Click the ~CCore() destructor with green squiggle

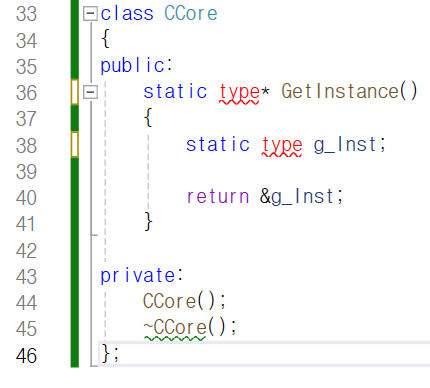(190, 328)
